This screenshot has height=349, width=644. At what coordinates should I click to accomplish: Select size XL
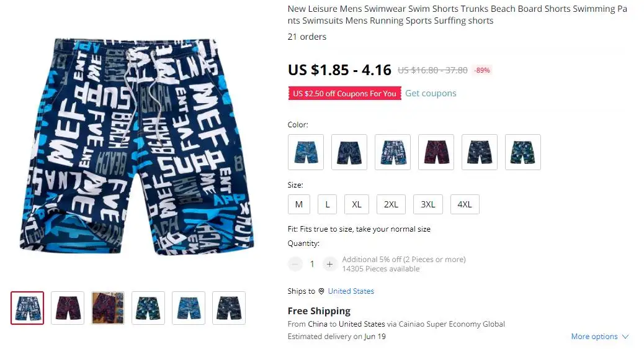pos(357,204)
